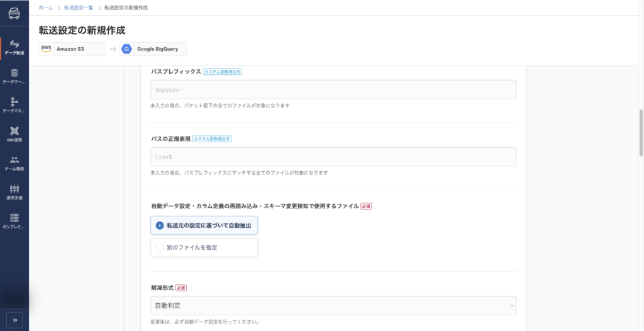This screenshot has height=331, width=644.
Task: Open チーム機能 team icon in sidebar
Action: 14,163
